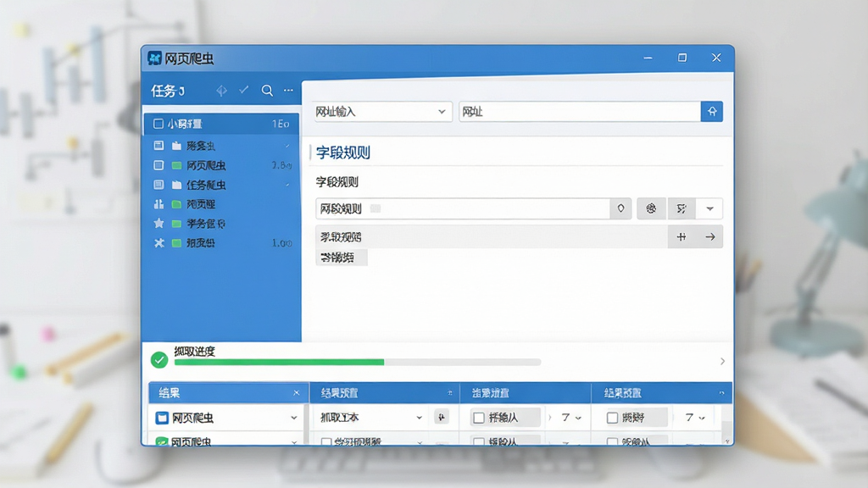
Task: Close the 结果 tab with its X
Action: click(x=296, y=393)
